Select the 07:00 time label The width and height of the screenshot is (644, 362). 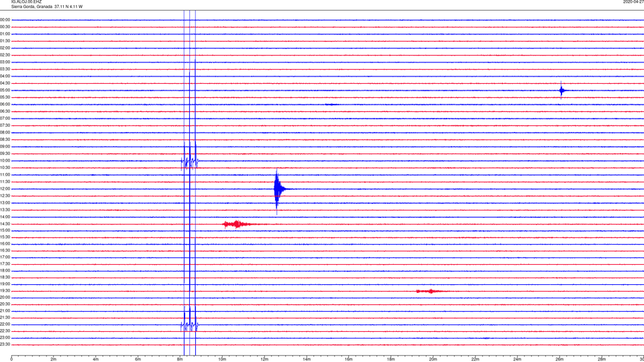point(5,118)
